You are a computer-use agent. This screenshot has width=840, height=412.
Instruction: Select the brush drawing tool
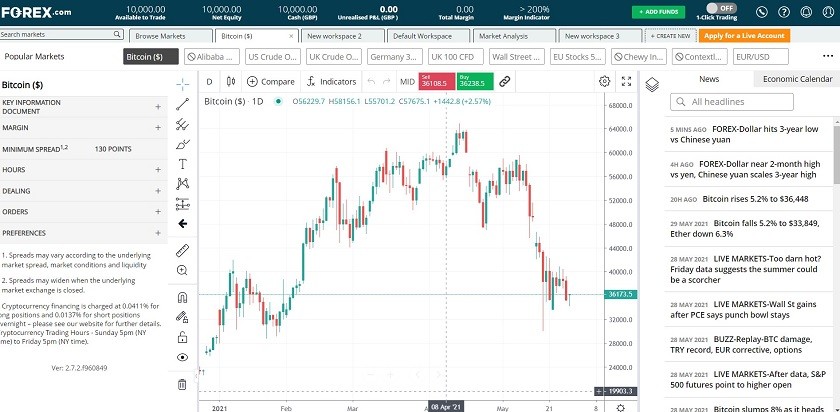click(x=183, y=144)
